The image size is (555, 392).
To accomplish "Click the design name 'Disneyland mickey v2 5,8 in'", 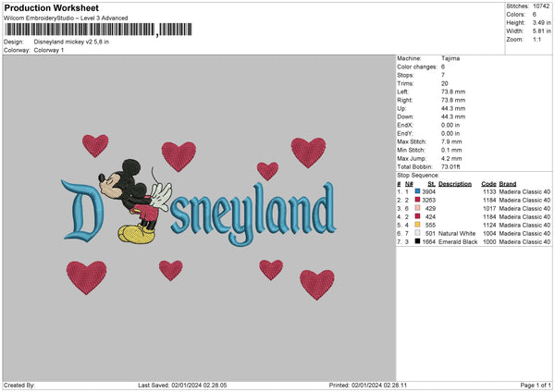I will (71, 42).
